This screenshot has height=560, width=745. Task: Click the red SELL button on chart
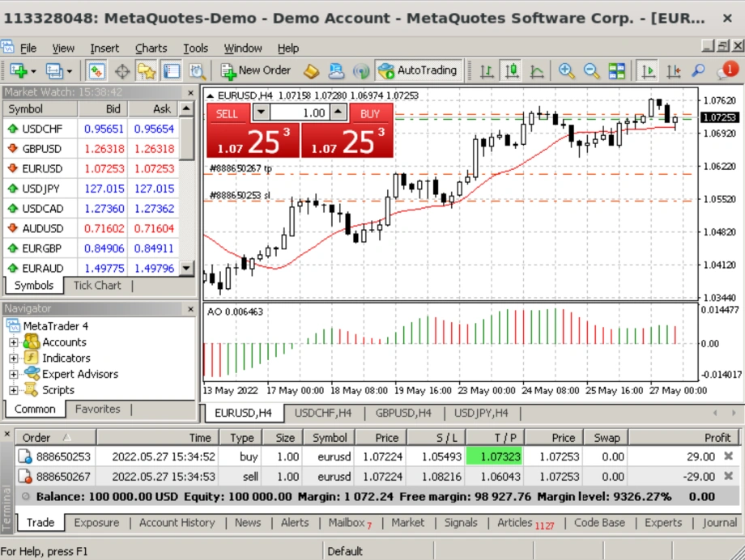click(x=228, y=113)
